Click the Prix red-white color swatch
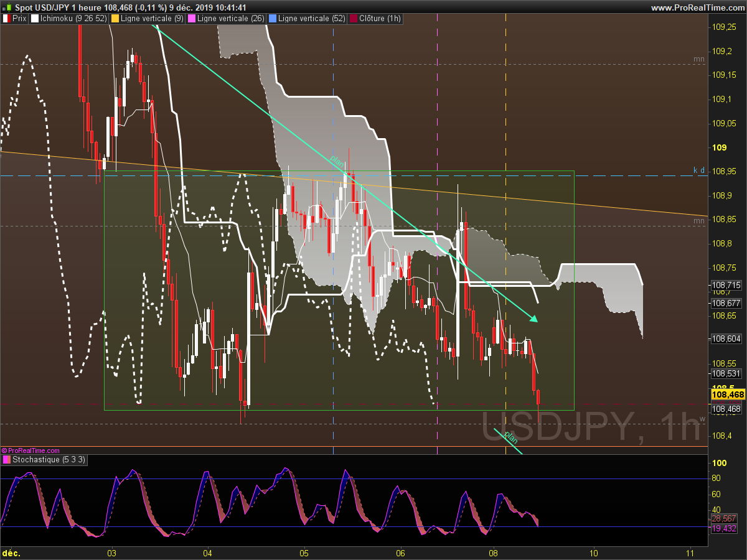Viewport: 747px width, 560px height. coord(6,19)
